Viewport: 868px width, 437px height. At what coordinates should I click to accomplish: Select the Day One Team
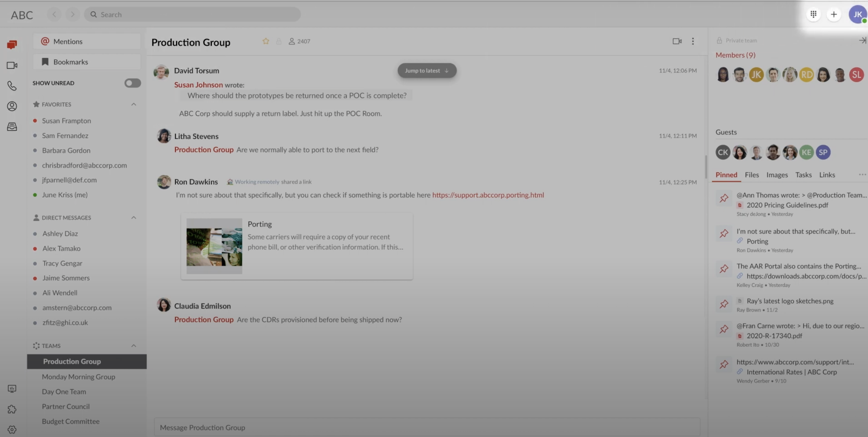[87, 391]
